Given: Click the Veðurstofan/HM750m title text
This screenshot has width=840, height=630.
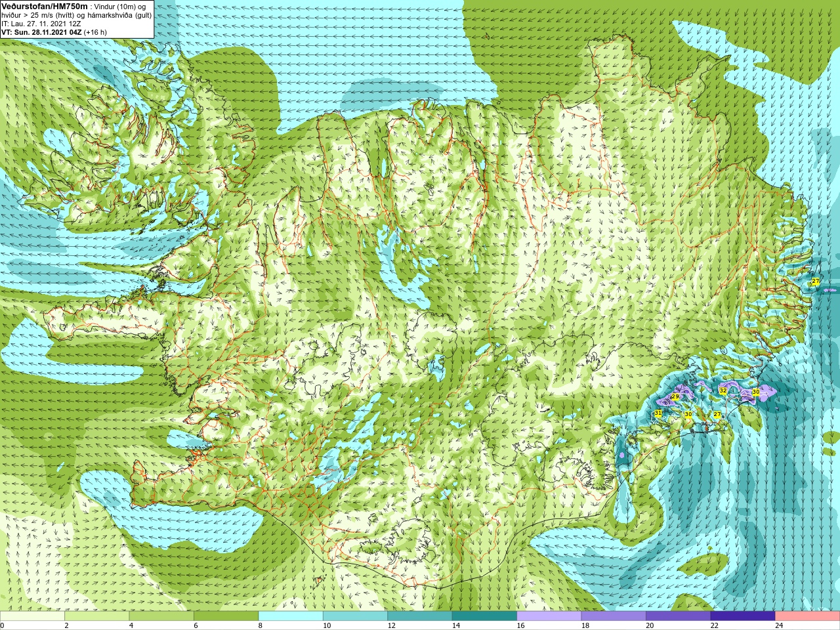Looking at the screenshot, I should pos(43,6).
